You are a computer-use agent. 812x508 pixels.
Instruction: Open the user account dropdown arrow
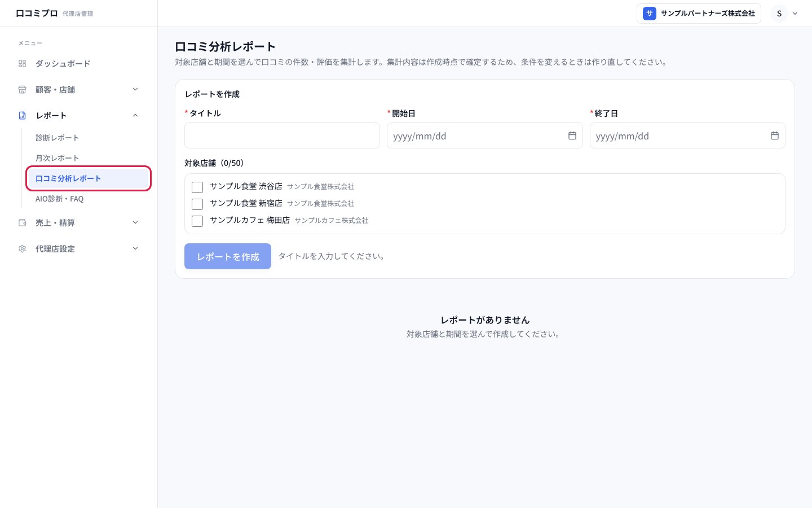click(795, 14)
